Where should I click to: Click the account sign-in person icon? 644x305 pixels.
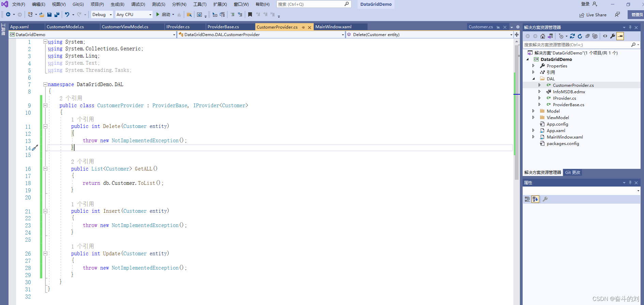595,4
